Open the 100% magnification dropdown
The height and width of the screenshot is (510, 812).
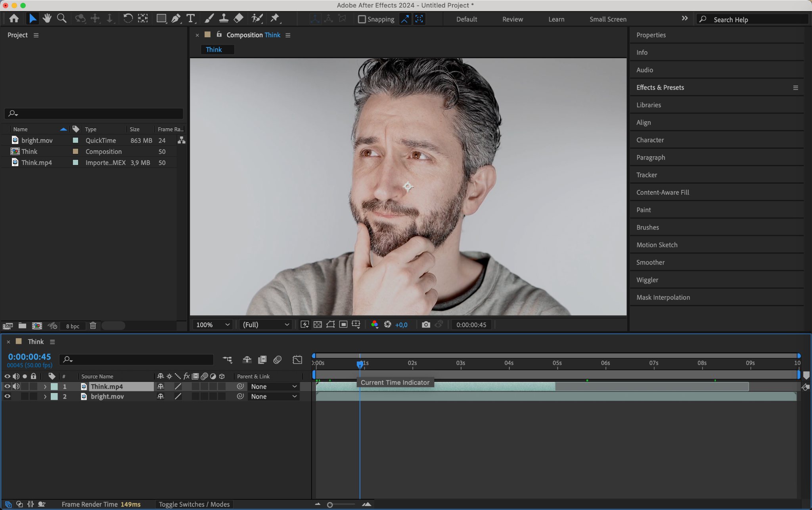[x=213, y=325]
